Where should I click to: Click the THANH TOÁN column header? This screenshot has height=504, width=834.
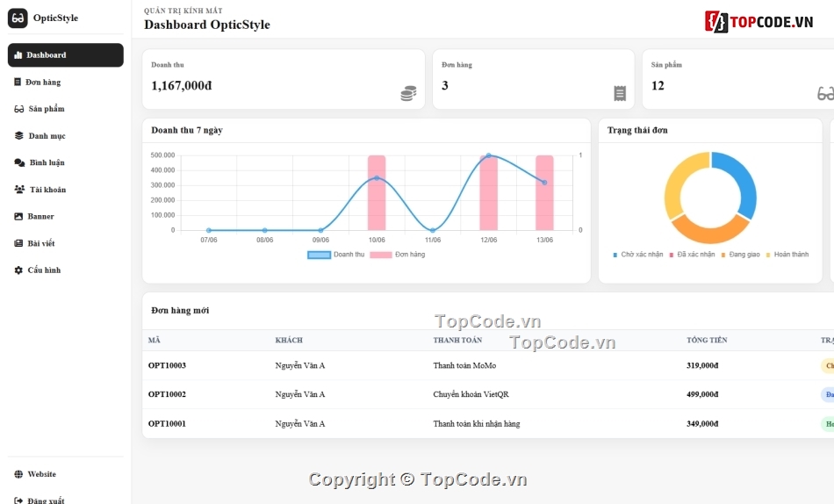(457, 340)
